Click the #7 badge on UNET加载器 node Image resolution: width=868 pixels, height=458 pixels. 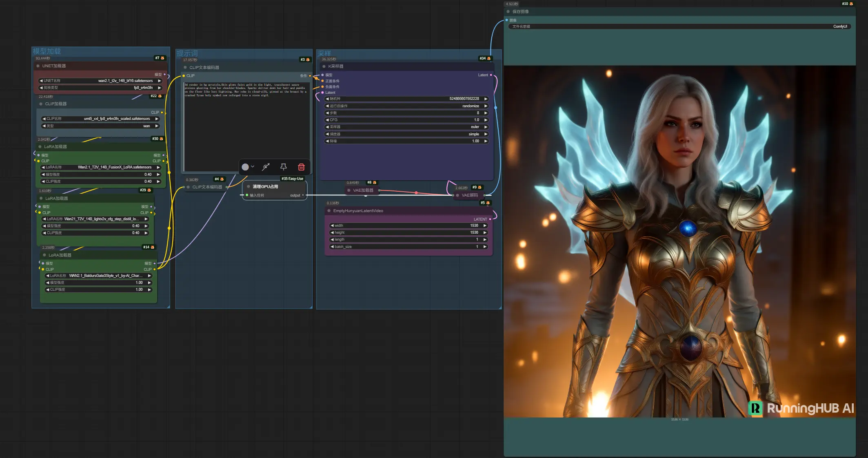pyautogui.click(x=160, y=58)
